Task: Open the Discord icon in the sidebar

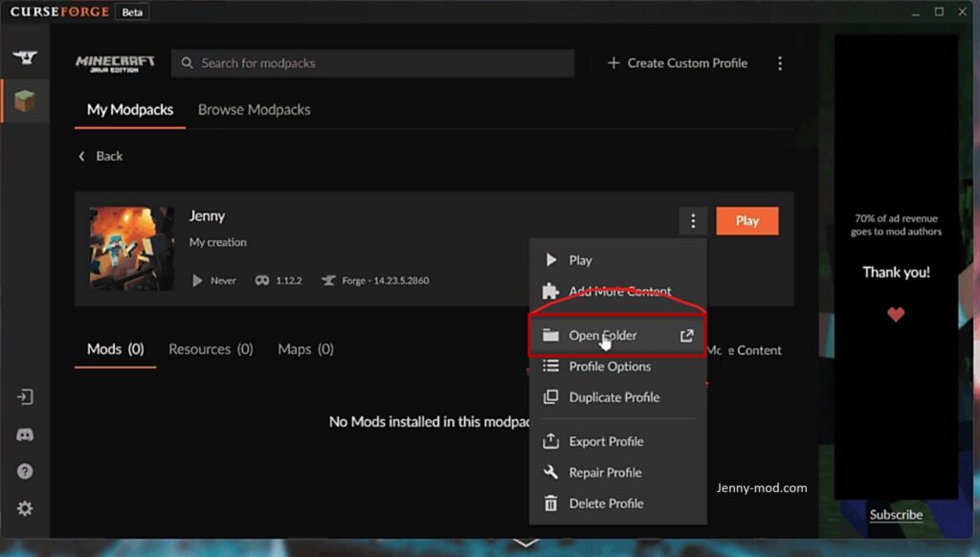Action: tap(25, 434)
